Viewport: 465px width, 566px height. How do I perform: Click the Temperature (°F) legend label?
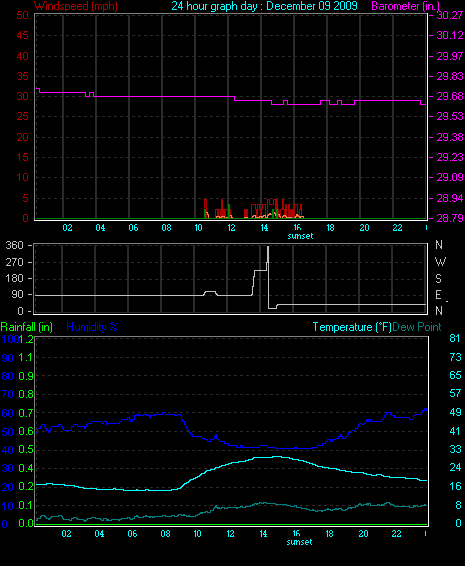[352, 327]
